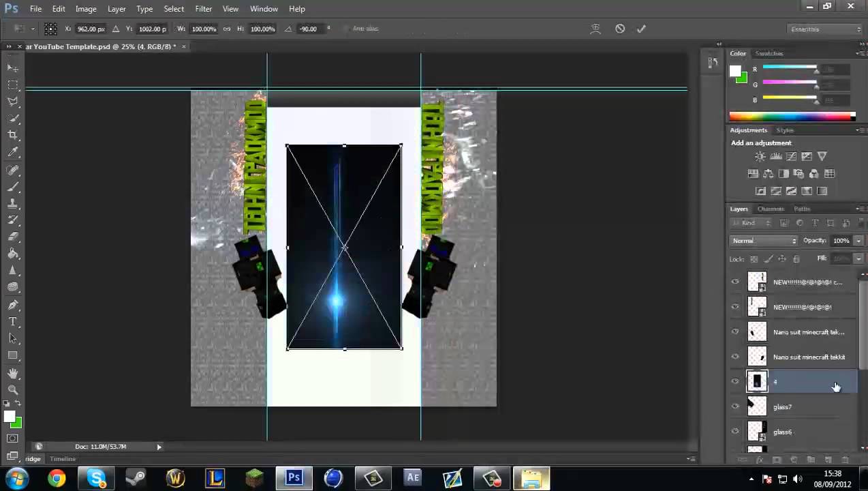Click the X position input field
Viewport: 868px width, 491px height.
(91, 29)
